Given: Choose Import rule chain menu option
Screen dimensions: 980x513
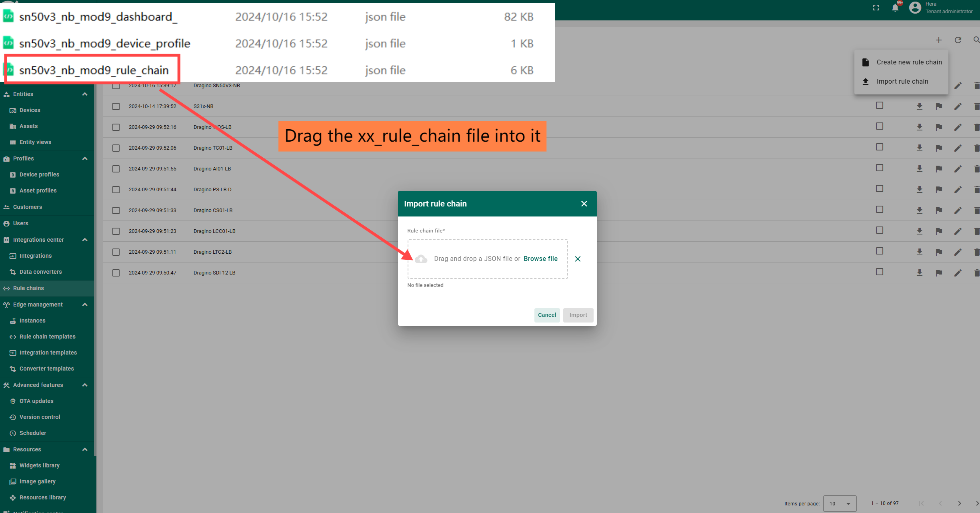Looking at the screenshot, I should point(902,82).
